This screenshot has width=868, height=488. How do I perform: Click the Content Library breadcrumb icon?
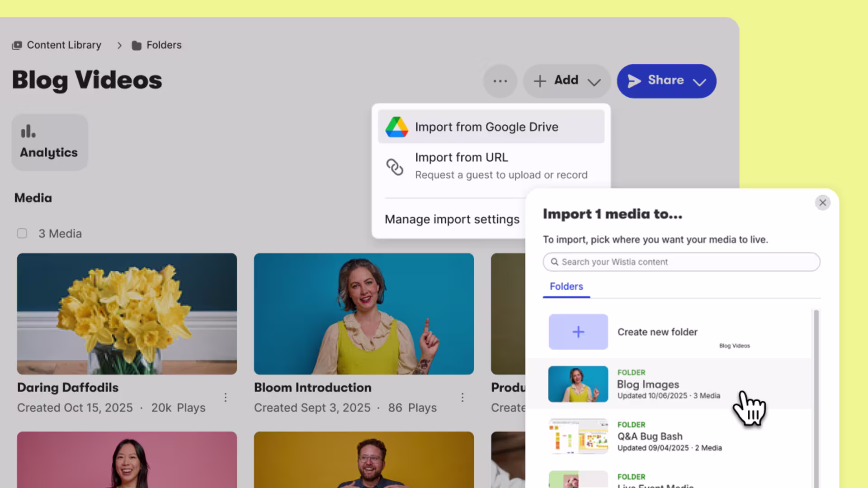(17, 45)
